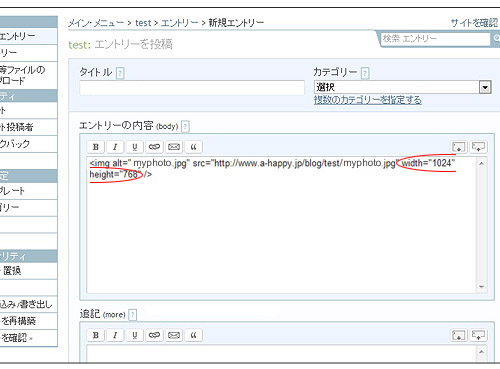Screen dimensions: 500x369
Task: Click Italic in the 追記 (more) editor toolbar
Action: [115, 335]
